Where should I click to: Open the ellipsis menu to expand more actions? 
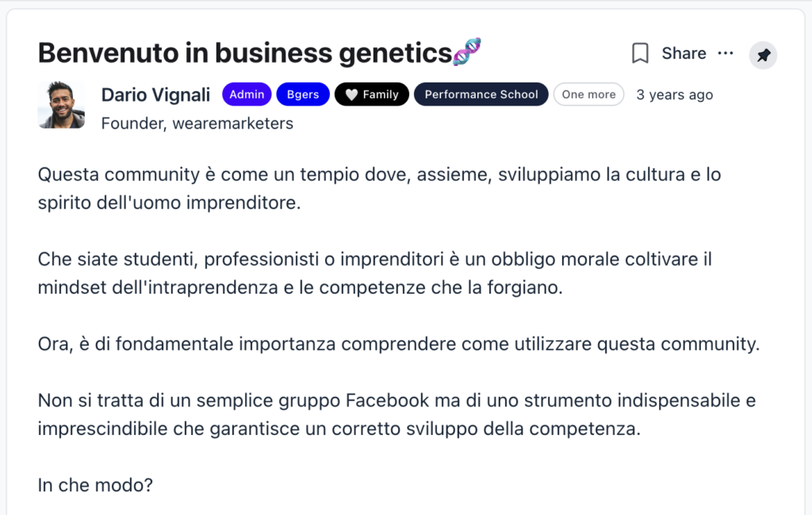726,53
